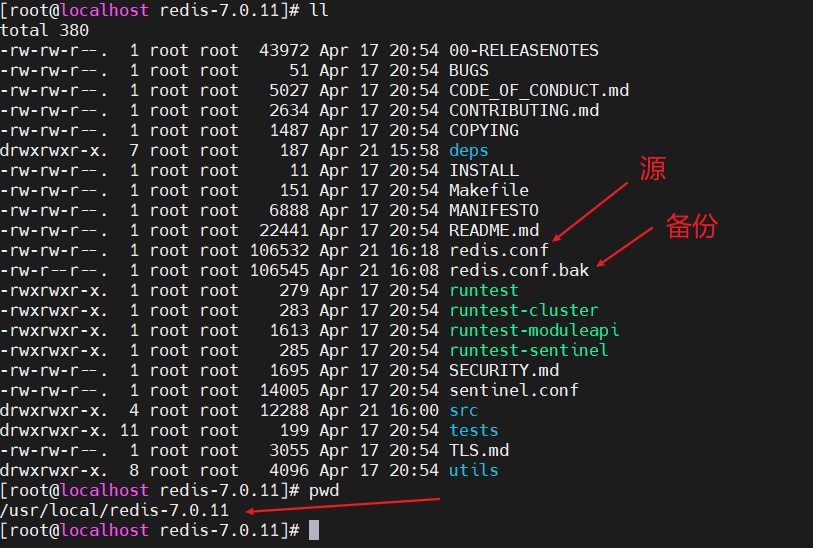813x548 pixels.
Task: Select the -rw-r--r--. permissions of redis.conf.bak
Action: tap(54, 270)
